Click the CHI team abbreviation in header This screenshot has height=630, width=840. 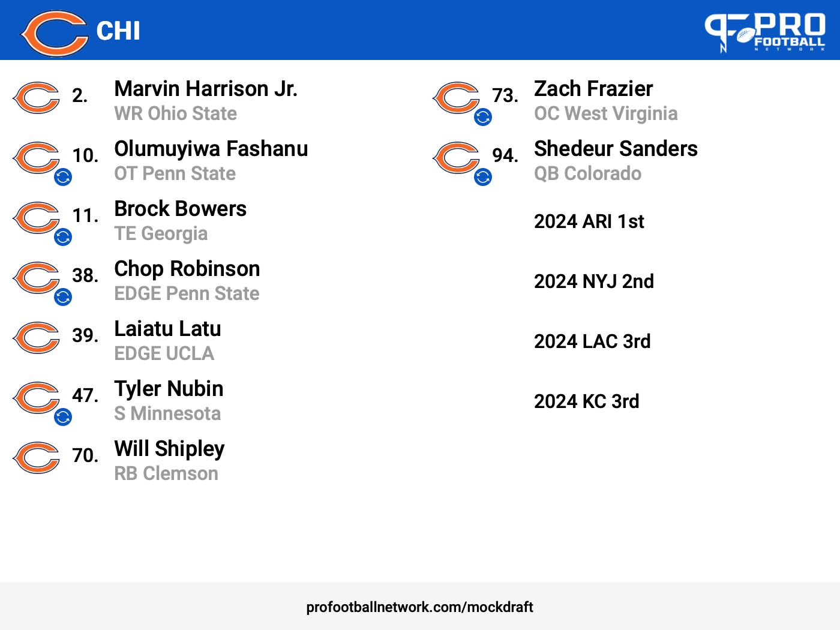click(118, 31)
